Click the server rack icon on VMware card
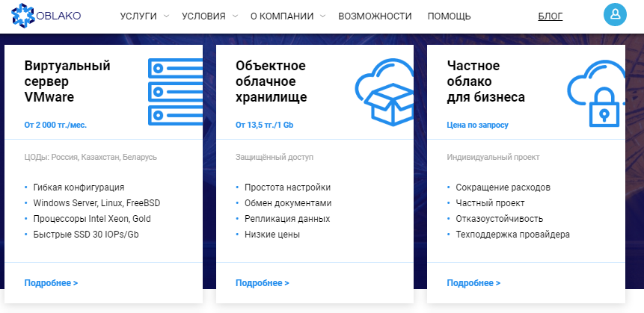The image size is (644, 313). [175, 91]
